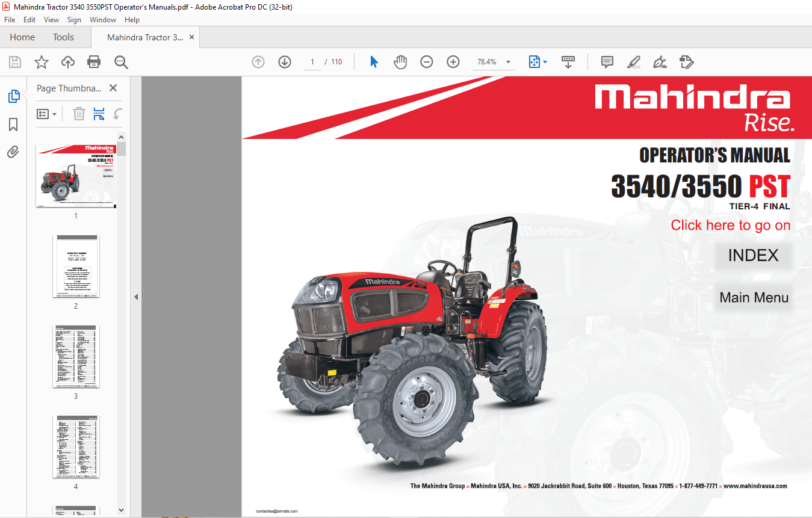Click the stamp/edit tool icon
Viewport: 812px width, 518px height.
(687, 62)
